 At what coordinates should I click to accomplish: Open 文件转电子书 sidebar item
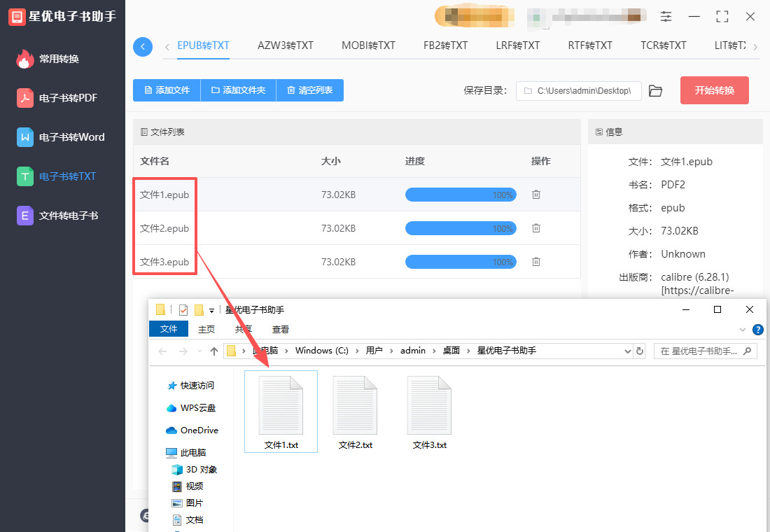click(68, 216)
